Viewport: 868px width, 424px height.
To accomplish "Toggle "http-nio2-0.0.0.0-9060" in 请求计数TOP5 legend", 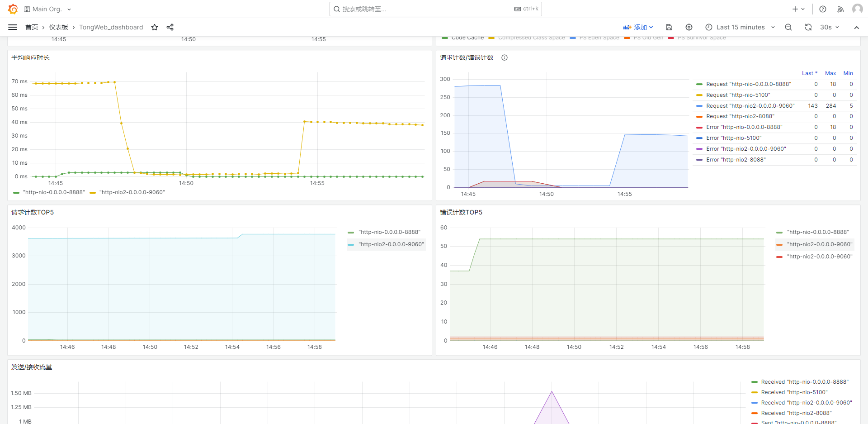I will [x=391, y=244].
